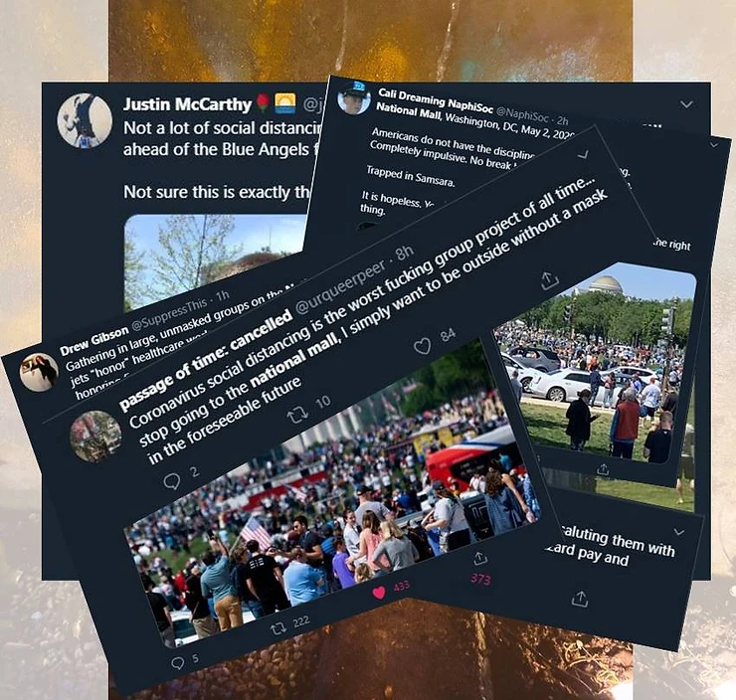Click the reply icon with 2 replies
This screenshot has height=700, width=736.
[x=172, y=481]
